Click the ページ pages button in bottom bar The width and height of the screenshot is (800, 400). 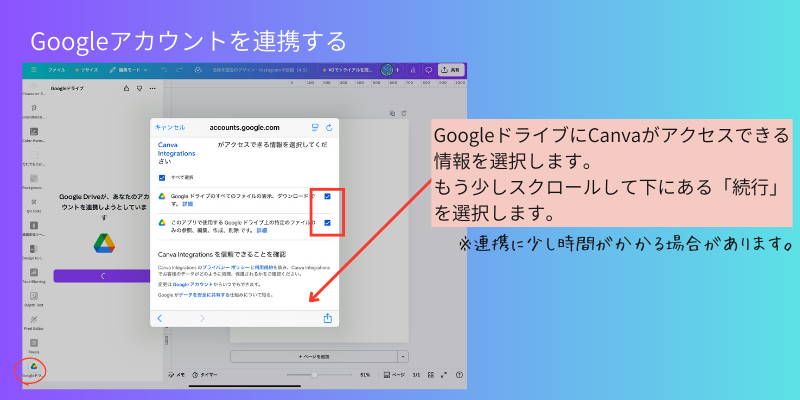[394, 374]
